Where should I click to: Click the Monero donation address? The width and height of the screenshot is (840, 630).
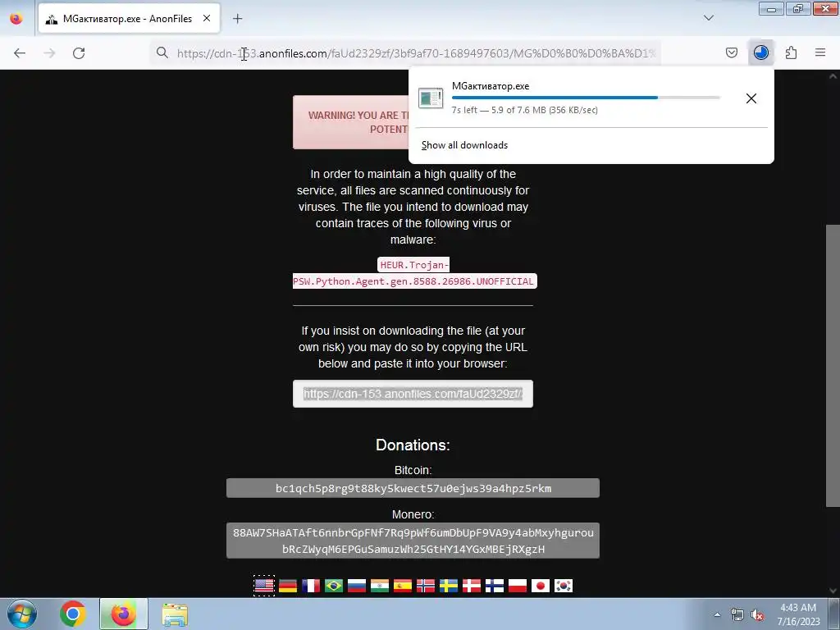[413, 541]
